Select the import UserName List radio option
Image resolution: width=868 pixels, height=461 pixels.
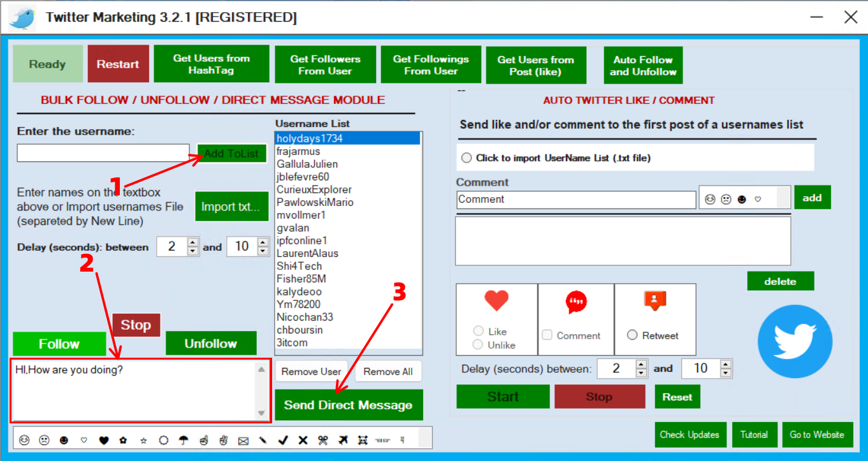(x=467, y=157)
